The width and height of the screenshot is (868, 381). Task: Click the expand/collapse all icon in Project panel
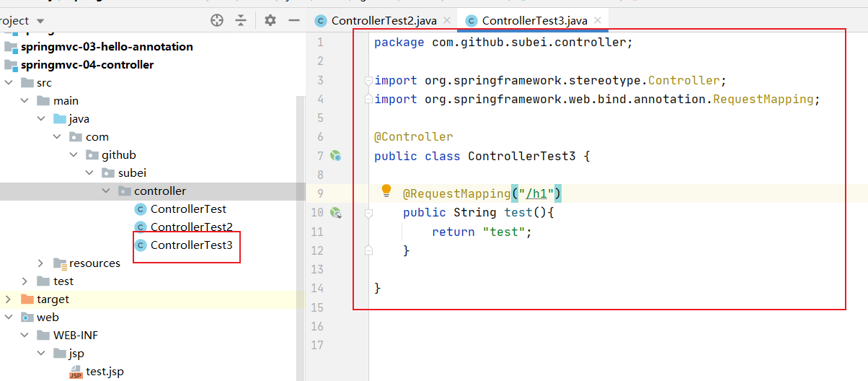[241, 20]
